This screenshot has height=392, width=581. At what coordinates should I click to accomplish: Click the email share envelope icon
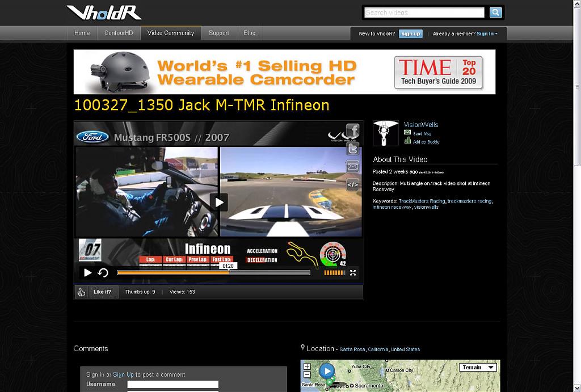352,166
